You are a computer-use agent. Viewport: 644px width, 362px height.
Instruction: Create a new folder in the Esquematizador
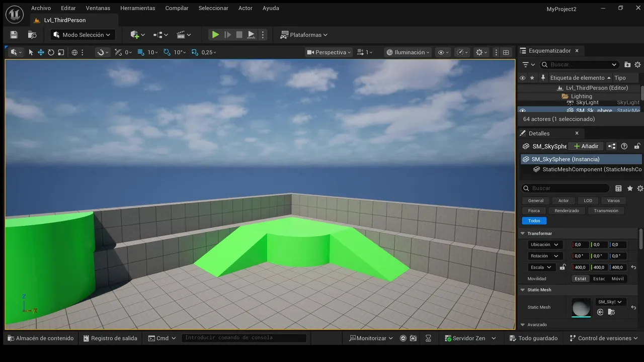[627, 64]
